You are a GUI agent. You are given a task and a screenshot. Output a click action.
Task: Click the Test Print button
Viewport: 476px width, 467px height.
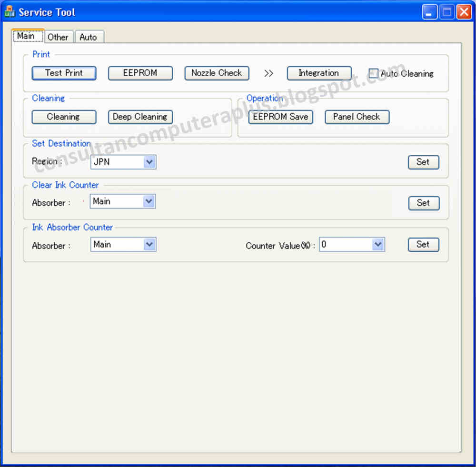coord(64,73)
